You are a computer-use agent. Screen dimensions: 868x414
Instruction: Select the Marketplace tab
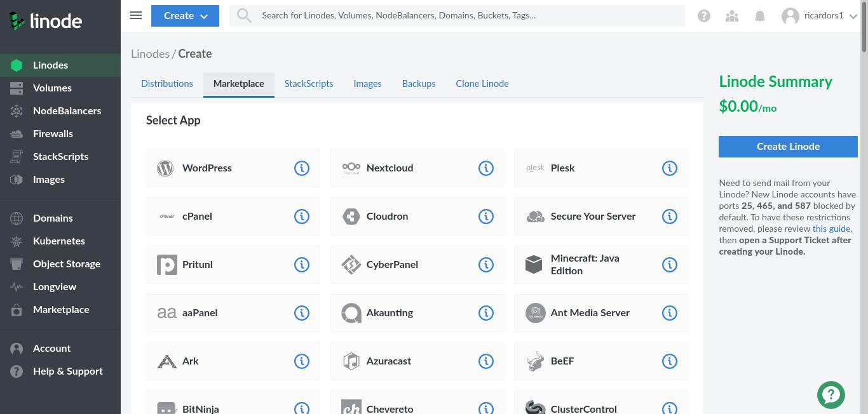pyautogui.click(x=239, y=84)
